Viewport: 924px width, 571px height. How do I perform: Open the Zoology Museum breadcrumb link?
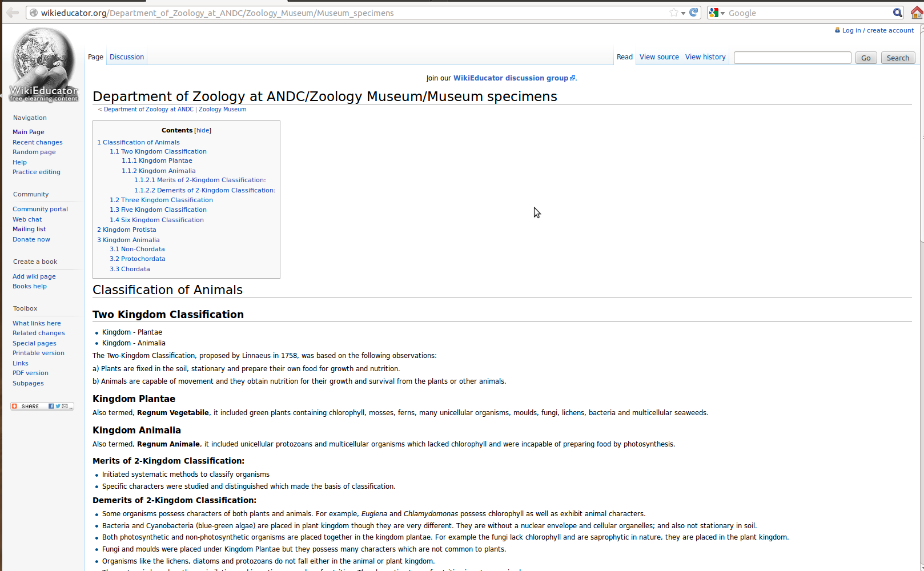coord(222,109)
